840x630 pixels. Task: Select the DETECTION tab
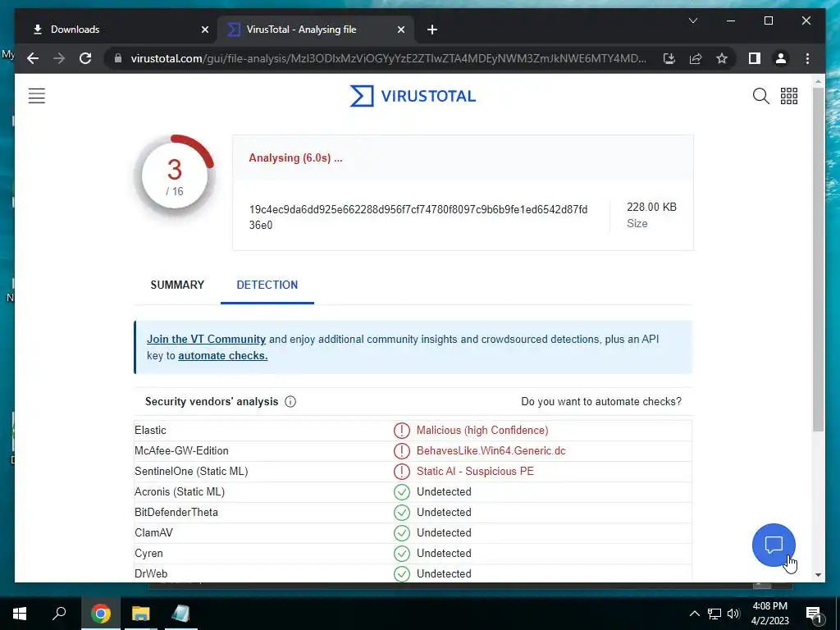tap(267, 285)
